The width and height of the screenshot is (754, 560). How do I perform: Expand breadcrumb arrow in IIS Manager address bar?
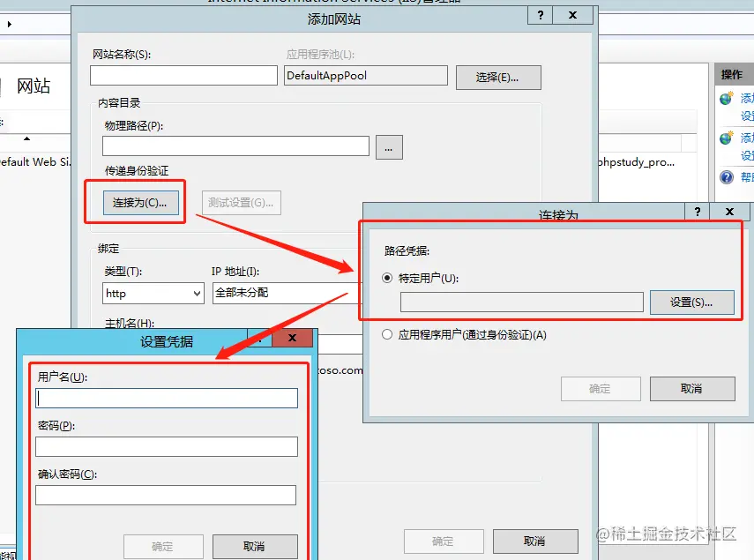pyautogui.click(x=9, y=24)
